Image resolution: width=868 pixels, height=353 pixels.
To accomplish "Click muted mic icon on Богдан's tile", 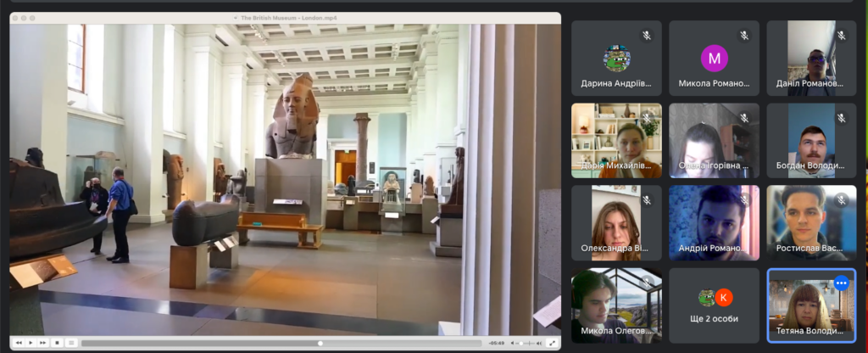I will click(x=842, y=118).
